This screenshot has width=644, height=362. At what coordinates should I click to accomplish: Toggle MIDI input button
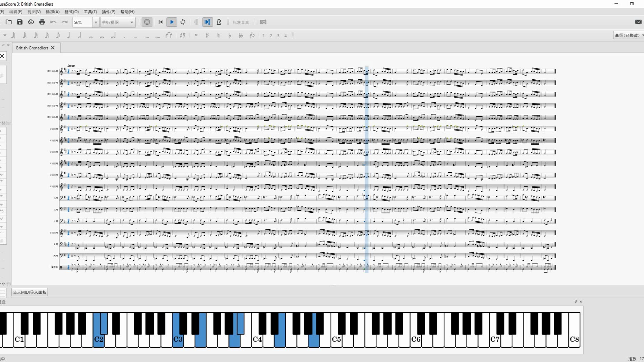[147, 22]
